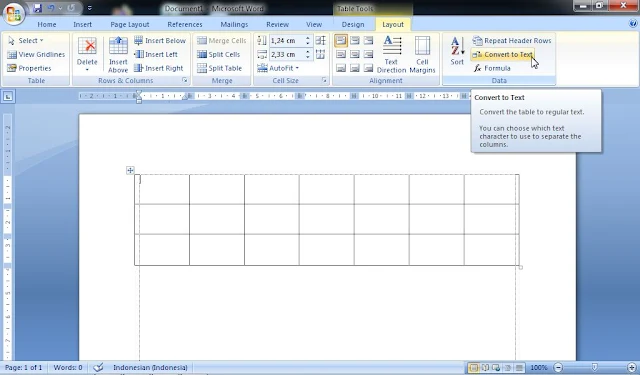This screenshot has height=375, width=640.
Task: Select Align Bottom Right
Action: click(x=369, y=68)
